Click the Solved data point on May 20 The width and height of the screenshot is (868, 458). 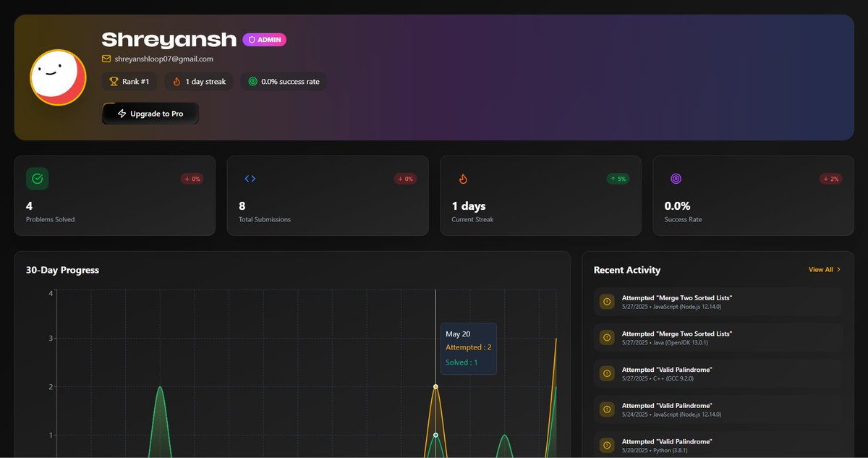click(x=435, y=435)
